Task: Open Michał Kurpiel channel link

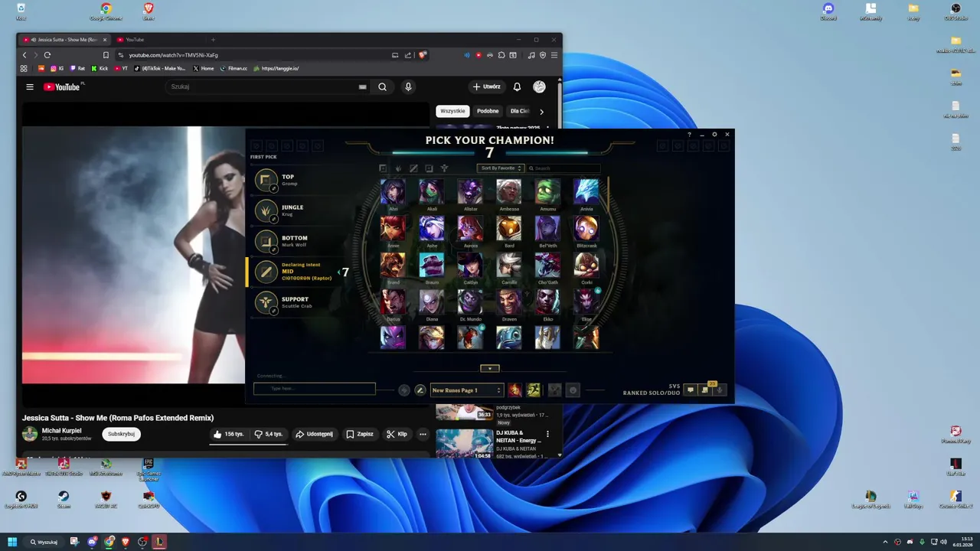Action: click(61, 431)
